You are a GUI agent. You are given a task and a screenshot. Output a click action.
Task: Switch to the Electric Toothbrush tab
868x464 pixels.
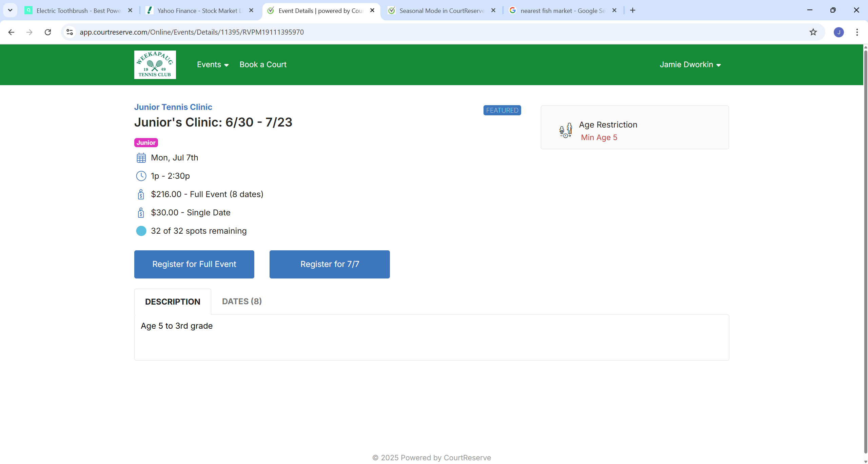[x=79, y=11]
